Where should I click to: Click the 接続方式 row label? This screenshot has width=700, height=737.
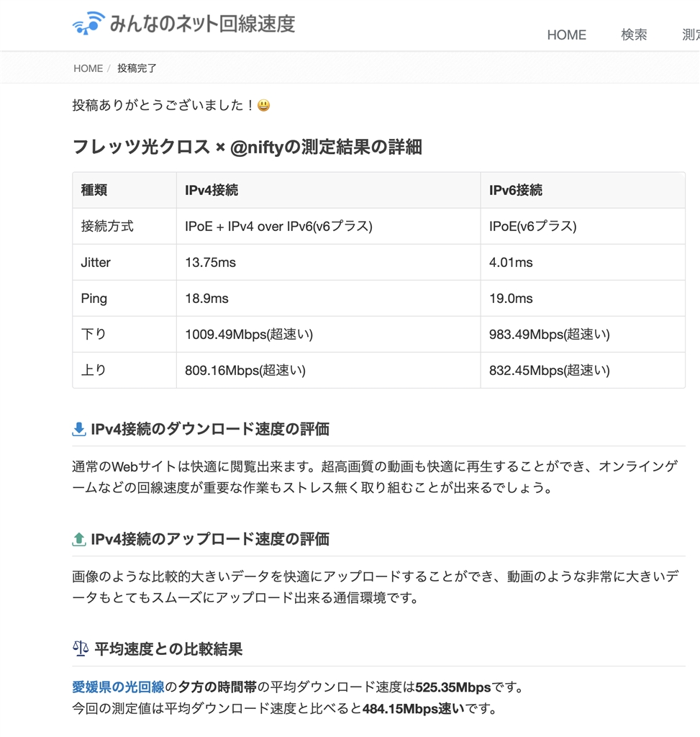click(107, 226)
